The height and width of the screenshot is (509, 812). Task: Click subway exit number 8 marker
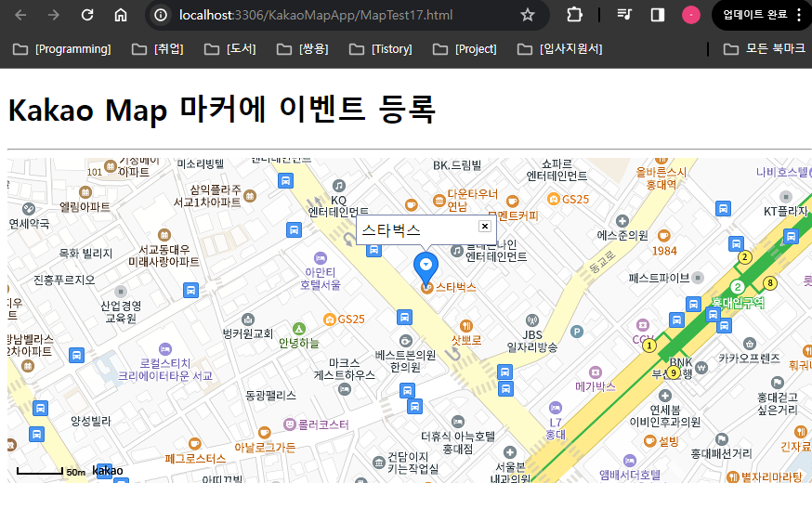click(770, 282)
